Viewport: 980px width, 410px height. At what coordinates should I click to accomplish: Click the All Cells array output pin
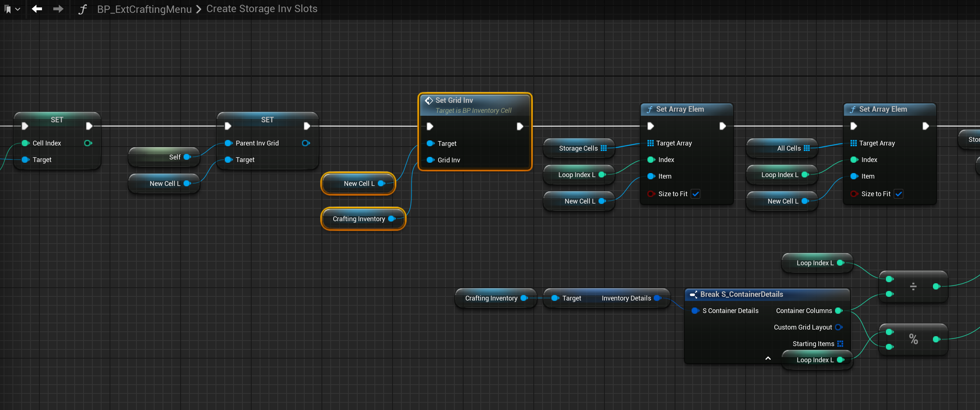click(806, 148)
